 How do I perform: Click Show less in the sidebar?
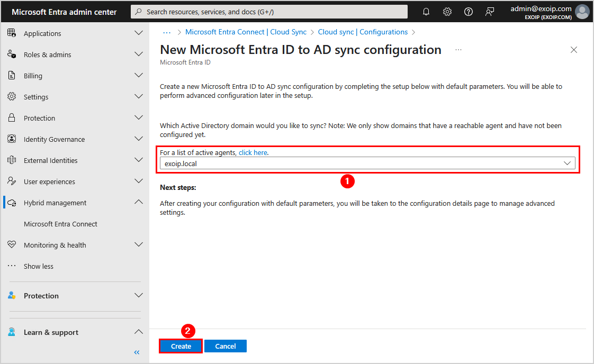(x=38, y=266)
